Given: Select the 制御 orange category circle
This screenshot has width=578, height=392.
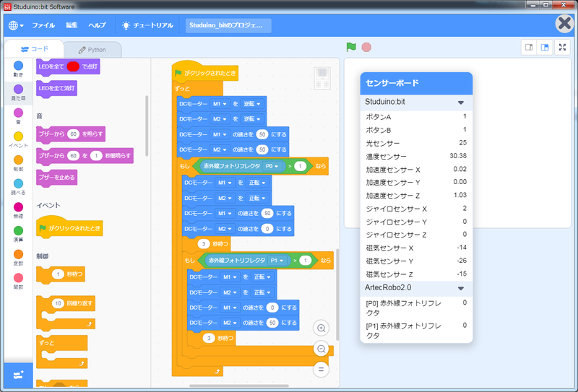Looking at the screenshot, I should click(x=18, y=160).
